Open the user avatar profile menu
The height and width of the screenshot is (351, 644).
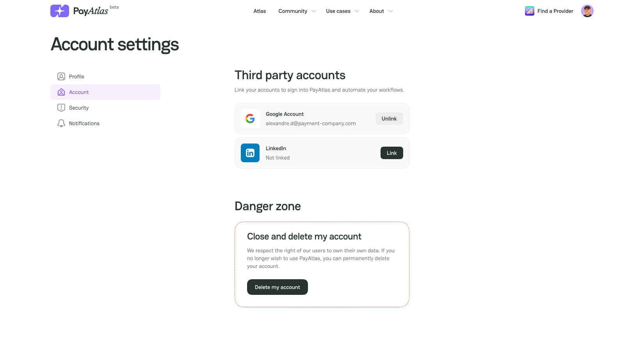587,11
